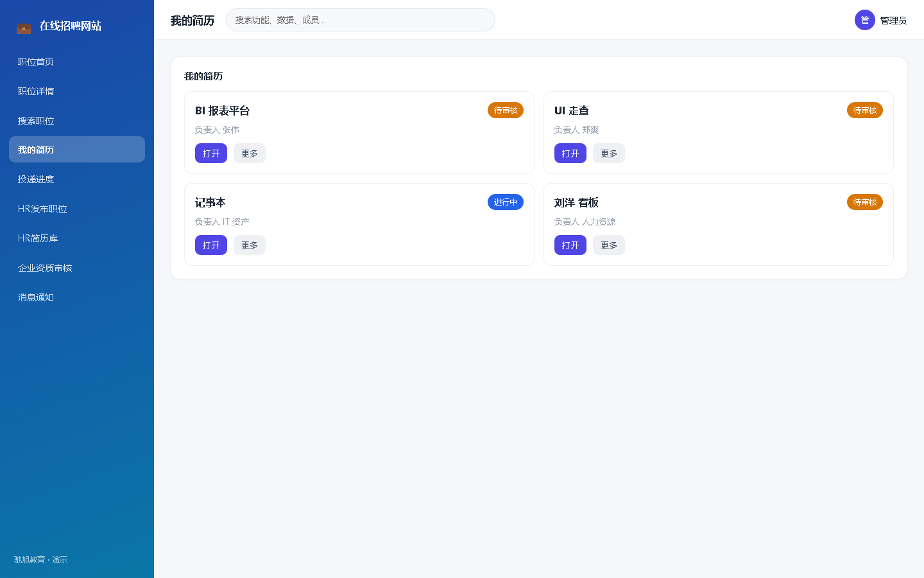Click 打开 on the 记事本 card
924x578 pixels.
[211, 245]
